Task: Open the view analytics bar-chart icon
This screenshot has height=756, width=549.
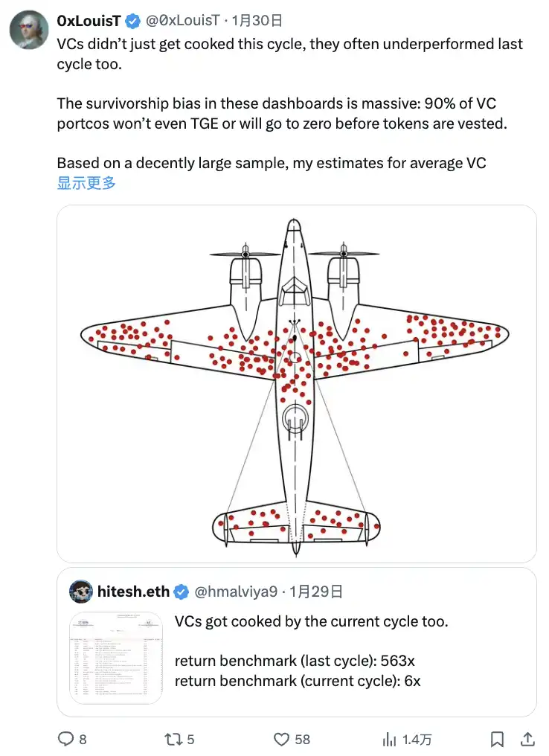Action: pyautogui.click(x=389, y=739)
